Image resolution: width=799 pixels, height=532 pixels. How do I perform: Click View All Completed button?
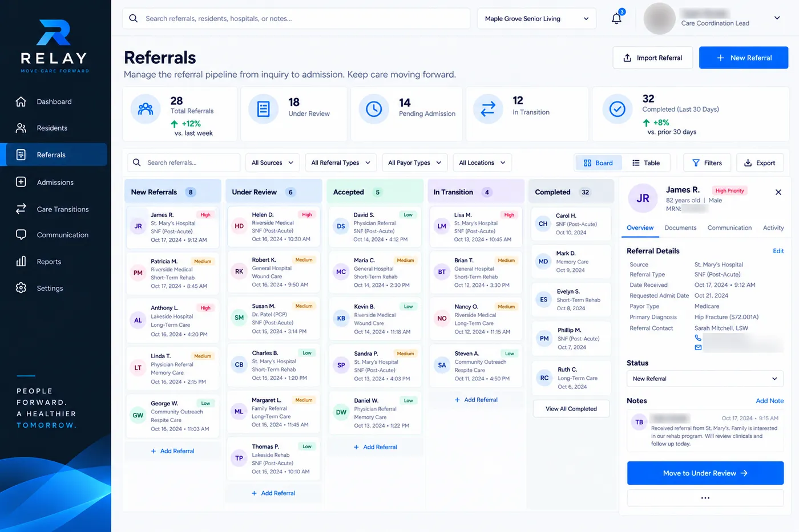[571, 409]
